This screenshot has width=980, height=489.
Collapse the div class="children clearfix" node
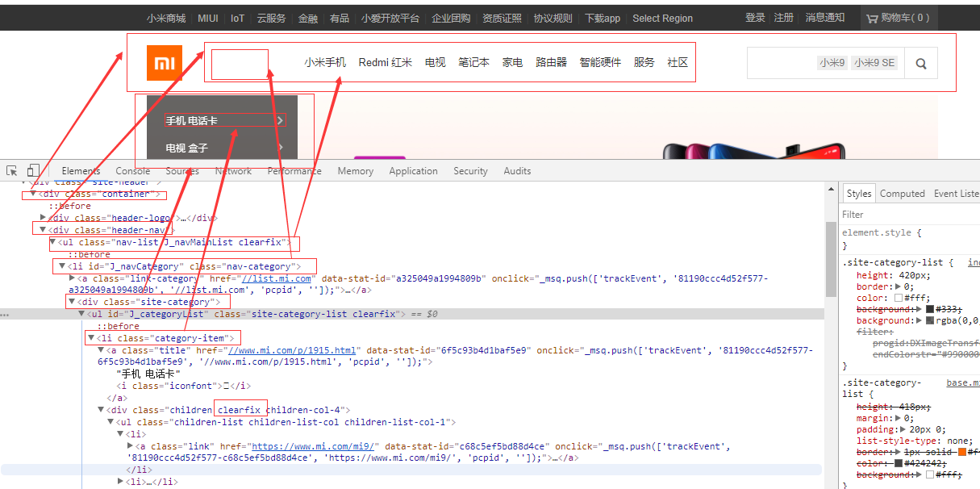pos(101,410)
